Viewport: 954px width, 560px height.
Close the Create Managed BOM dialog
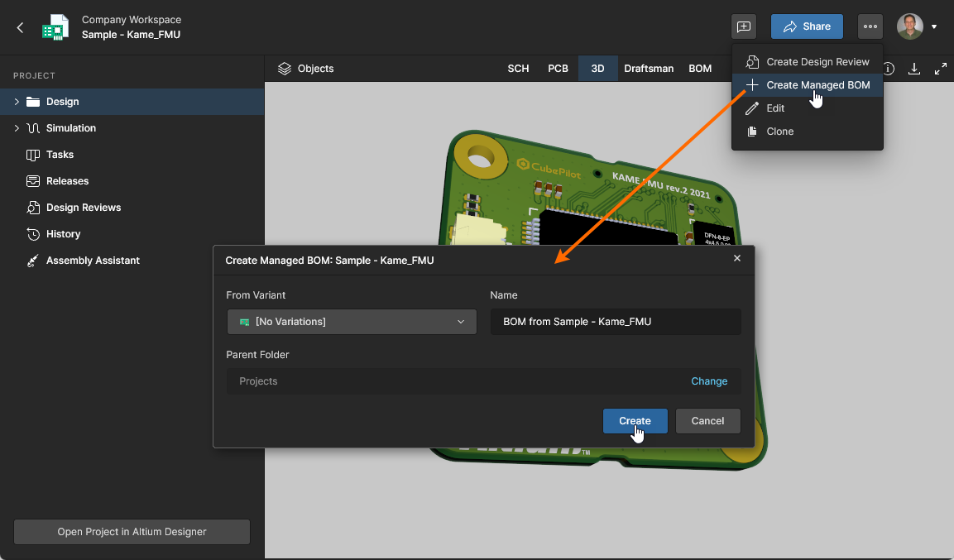736,258
